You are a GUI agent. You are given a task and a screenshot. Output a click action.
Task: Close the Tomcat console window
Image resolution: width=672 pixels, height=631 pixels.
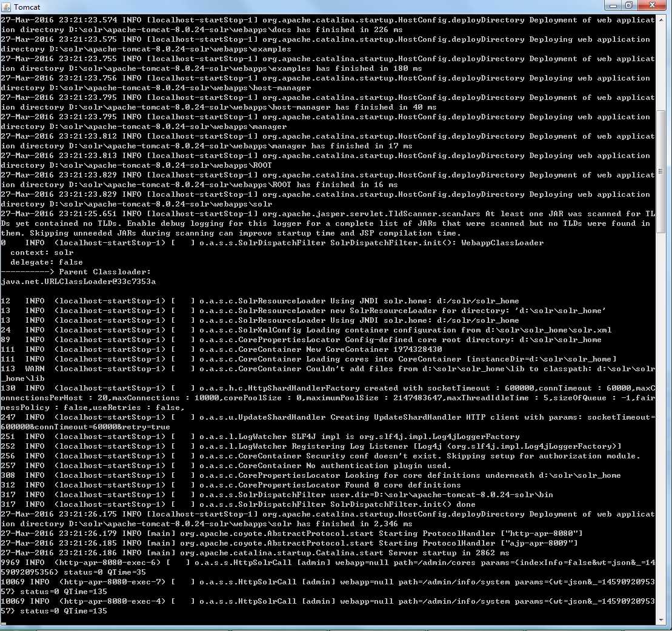[652, 5]
